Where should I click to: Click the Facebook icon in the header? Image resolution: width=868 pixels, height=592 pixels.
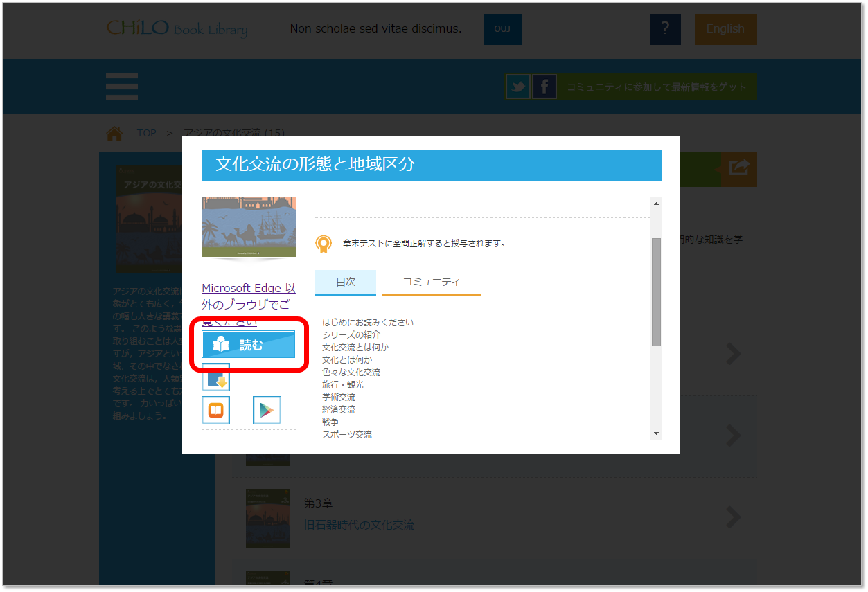click(544, 87)
